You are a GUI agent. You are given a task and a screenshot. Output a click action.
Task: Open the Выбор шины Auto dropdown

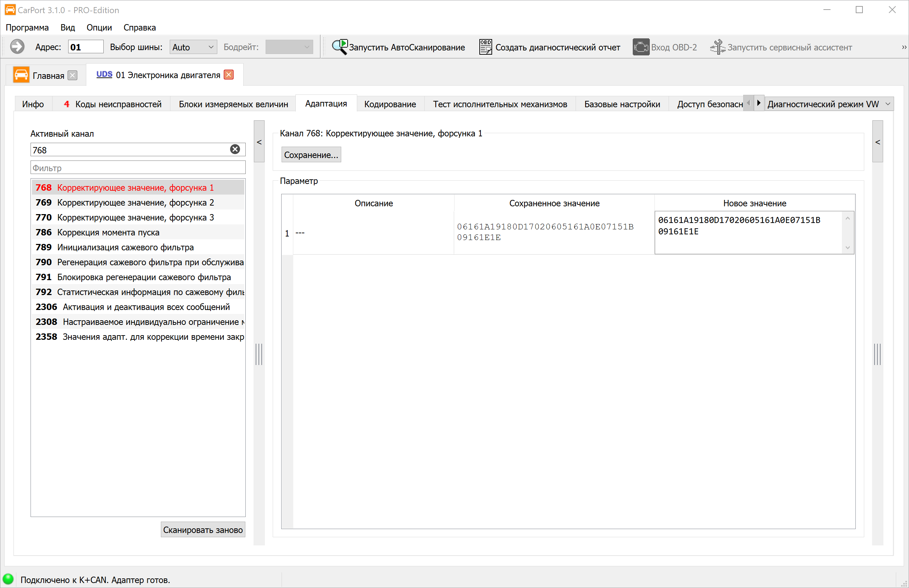pyautogui.click(x=193, y=47)
